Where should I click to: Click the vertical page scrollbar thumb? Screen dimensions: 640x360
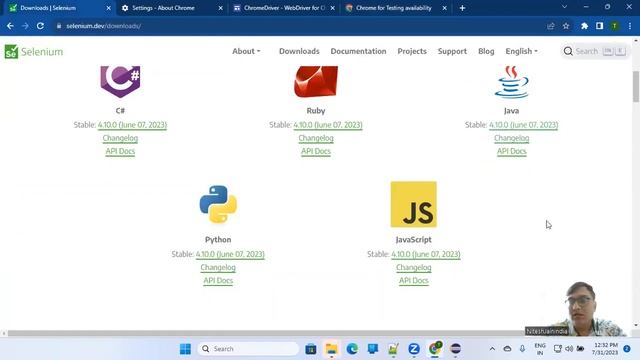point(636,87)
